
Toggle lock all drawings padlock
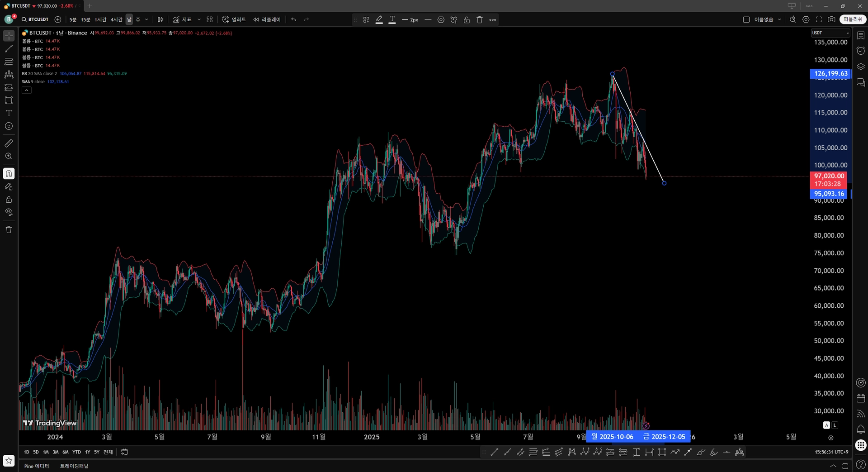pyautogui.click(x=9, y=200)
